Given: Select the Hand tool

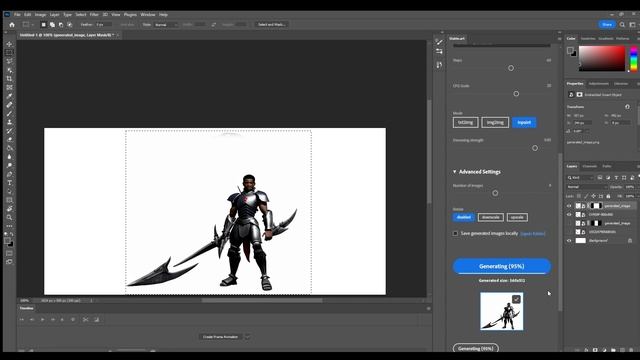Looking at the screenshot, I should point(9,209).
